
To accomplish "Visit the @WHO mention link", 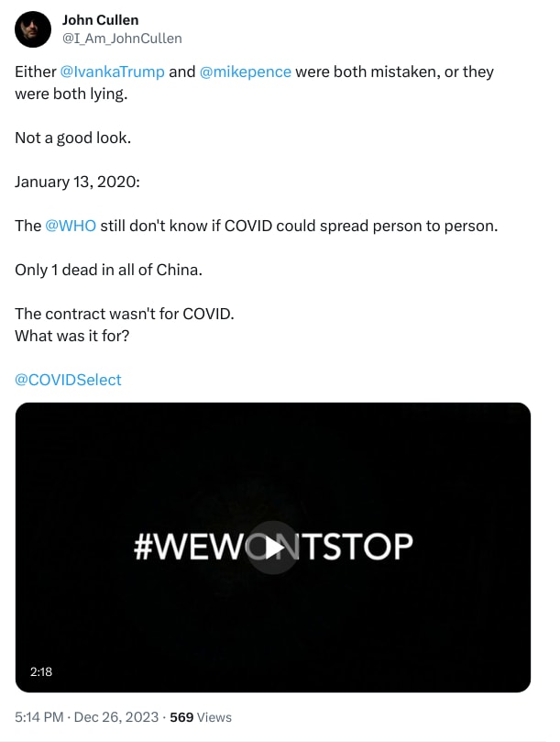I will pos(71,226).
